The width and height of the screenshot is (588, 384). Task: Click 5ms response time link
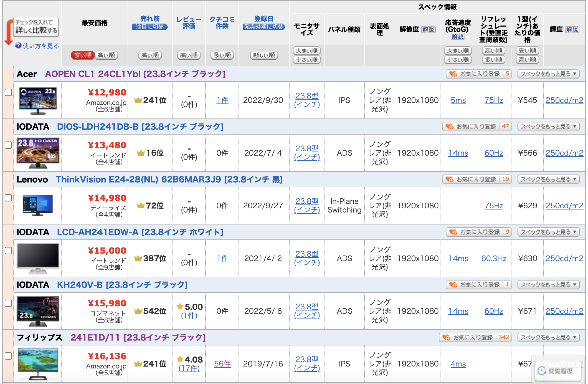(458, 100)
